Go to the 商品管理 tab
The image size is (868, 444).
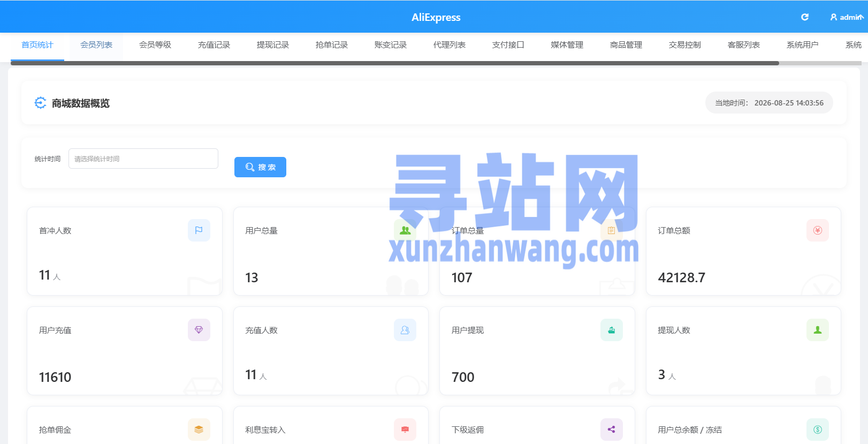626,45
